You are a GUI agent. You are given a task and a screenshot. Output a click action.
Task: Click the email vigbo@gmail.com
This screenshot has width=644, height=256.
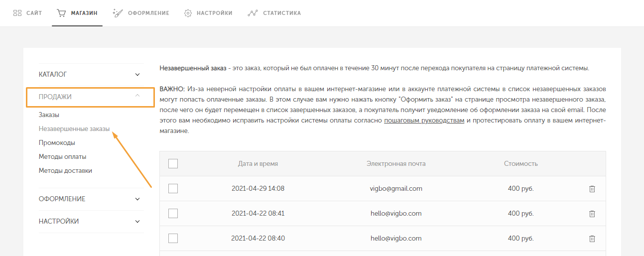pyautogui.click(x=396, y=188)
